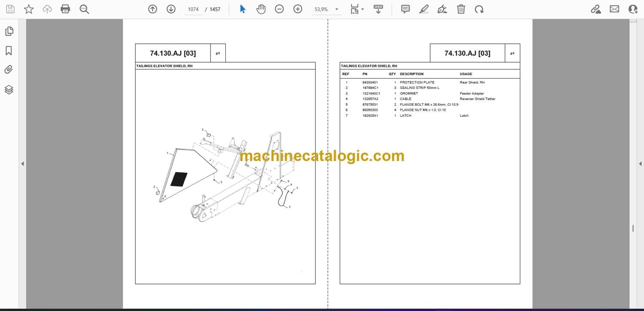Open the Attachments paperclip panel
This screenshot has width=644, height=311.
[x=9, y=70]
